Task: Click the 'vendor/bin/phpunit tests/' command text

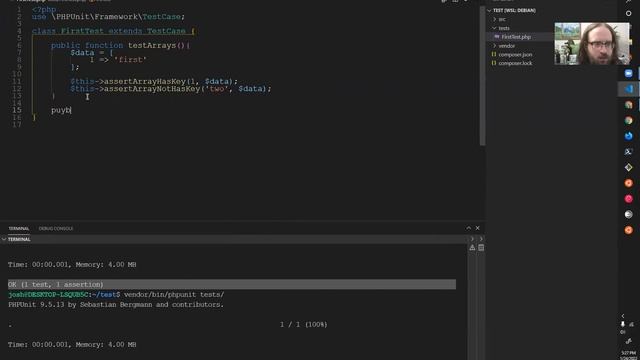Action: tap(174, 295)
